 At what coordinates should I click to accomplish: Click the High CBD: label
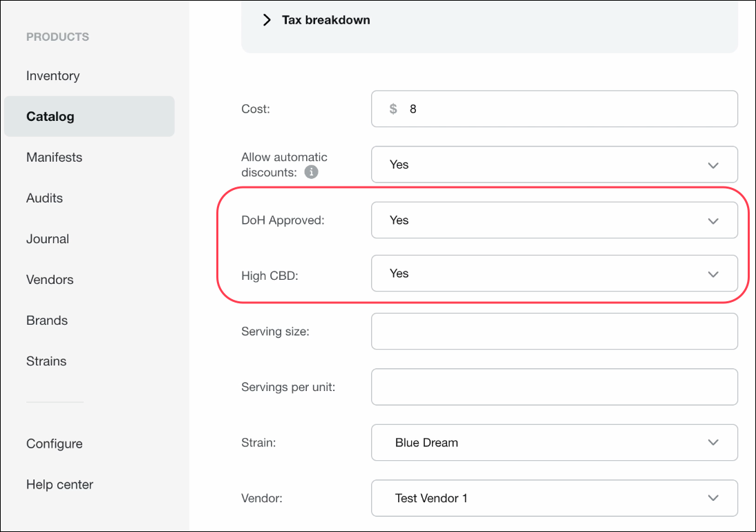270,276
